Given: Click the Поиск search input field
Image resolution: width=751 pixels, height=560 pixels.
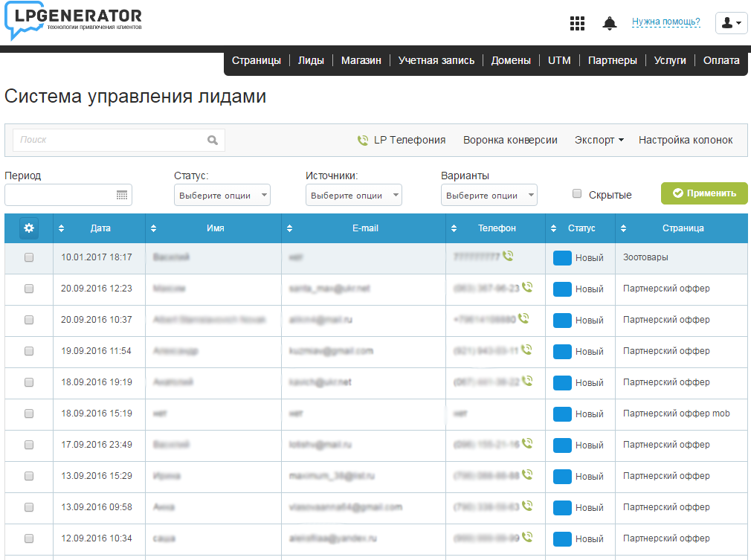Looking at the screenshot, I should pyautogui.click(x=110, y=140).
